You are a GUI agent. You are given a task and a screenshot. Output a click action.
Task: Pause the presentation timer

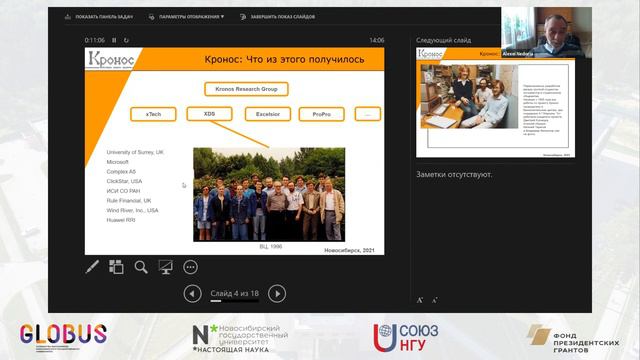(114, 40)
